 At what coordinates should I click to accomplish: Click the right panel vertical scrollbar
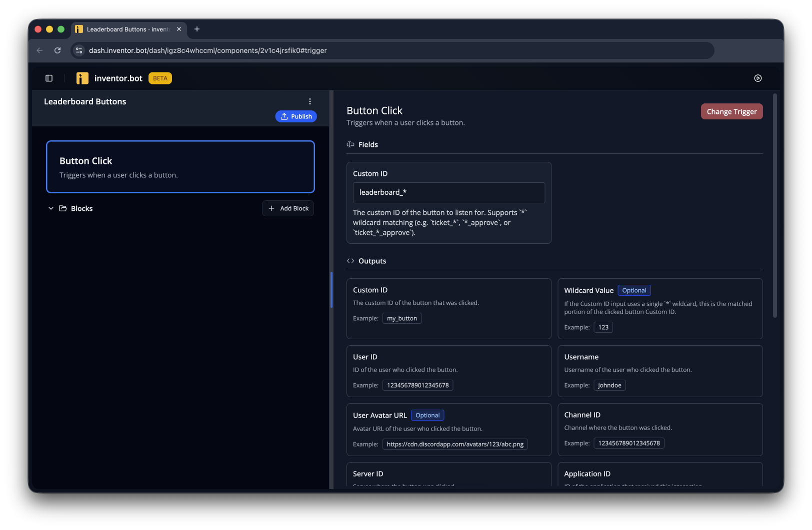pyautogui.click(x=775, y=205)
